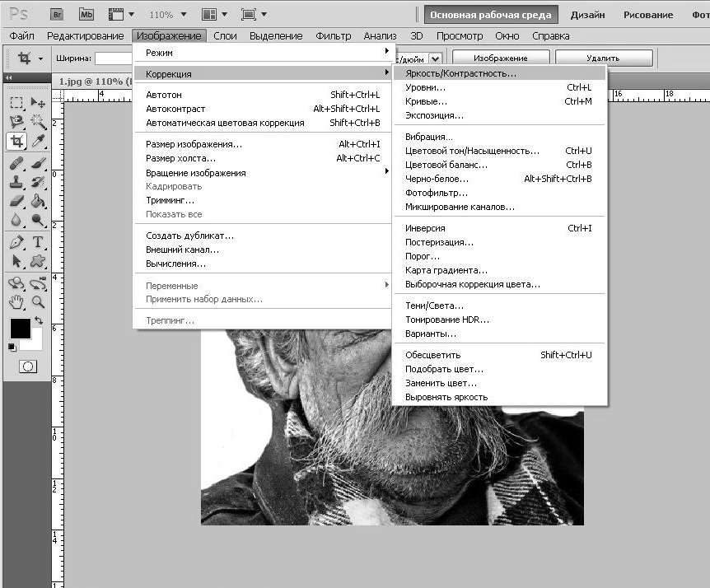Select the Blur tool
This screenshot has width=710, height=588.
pos(16,220)
